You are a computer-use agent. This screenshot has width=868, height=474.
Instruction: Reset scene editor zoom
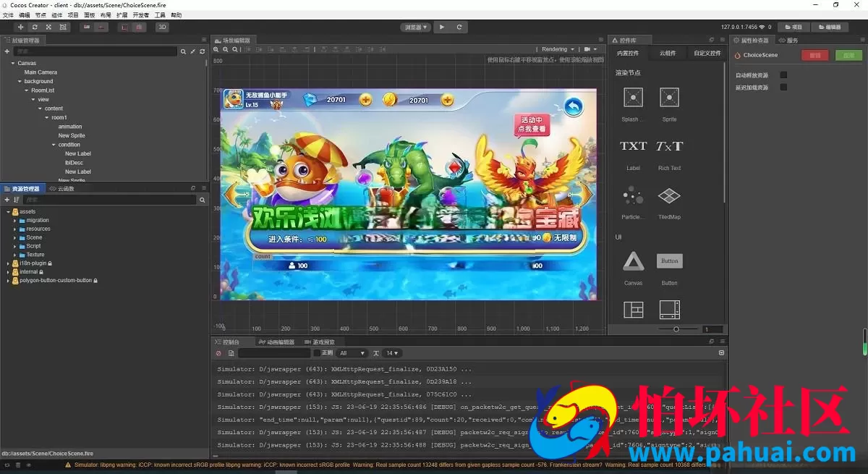[234, 49]
